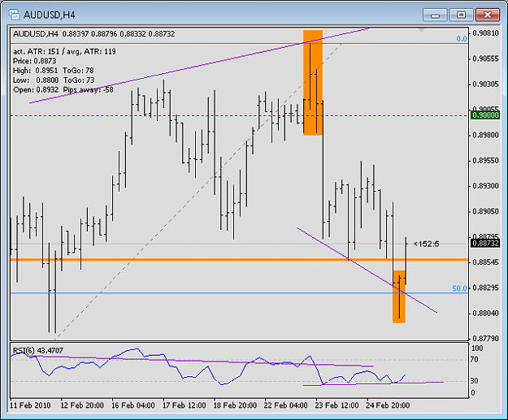Click the 23 Feb 12:00 time label
508x420 pixels.
coord(336,405)
